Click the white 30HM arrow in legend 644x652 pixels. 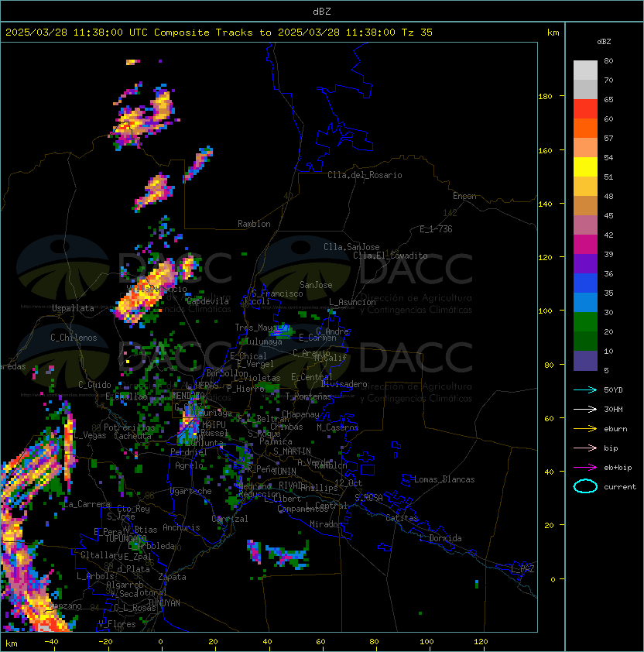pyautogui.click(x=585, y=410)
